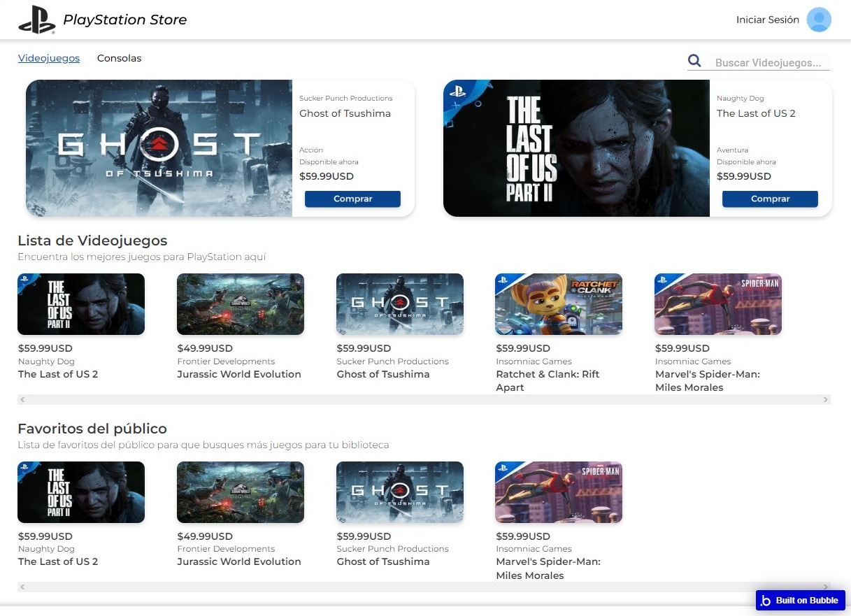Click the Bubble logo in Built on Bubble badge
The image size is (851, 616).
pyautogui.click(x=766, y=601)
